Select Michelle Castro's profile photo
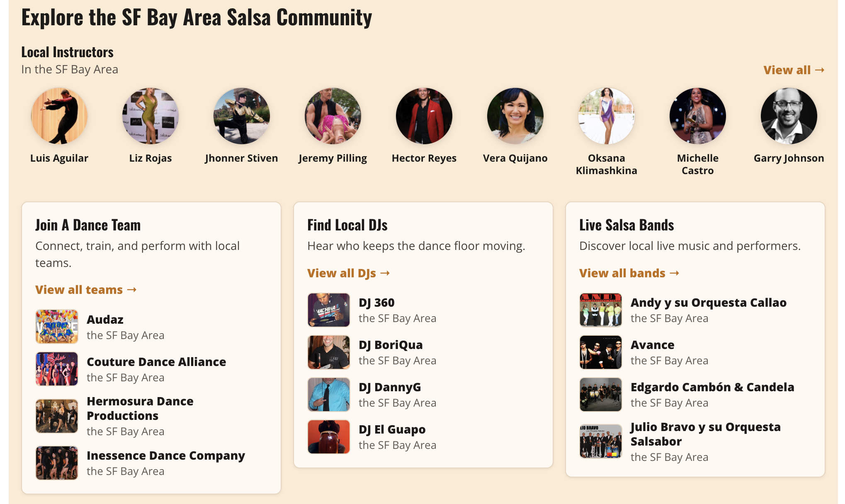 (698, 116)
